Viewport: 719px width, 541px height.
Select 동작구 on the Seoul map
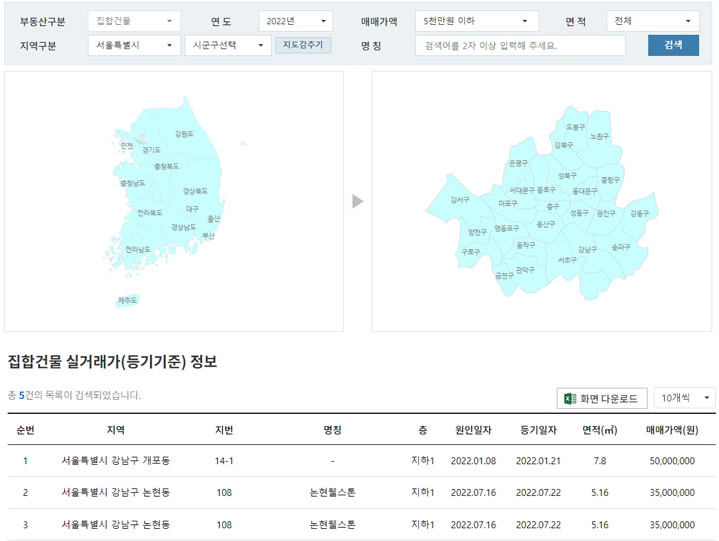coord(525,245)
